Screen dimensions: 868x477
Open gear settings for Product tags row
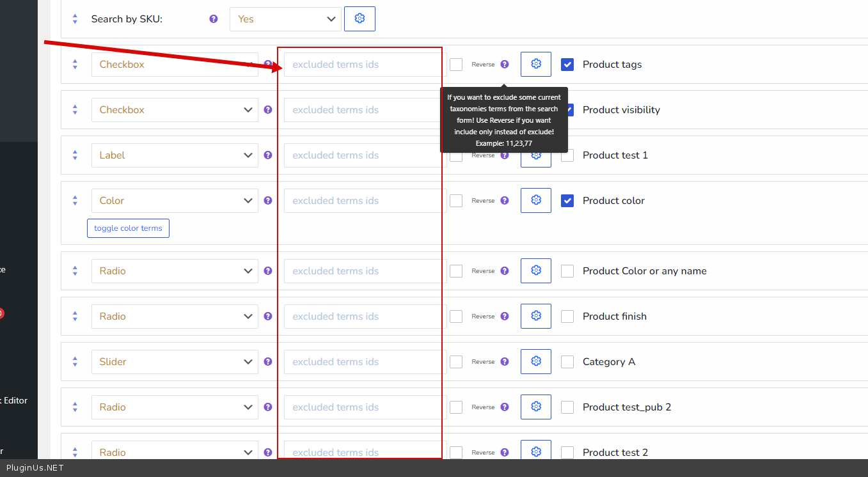(x=536, y=65)
